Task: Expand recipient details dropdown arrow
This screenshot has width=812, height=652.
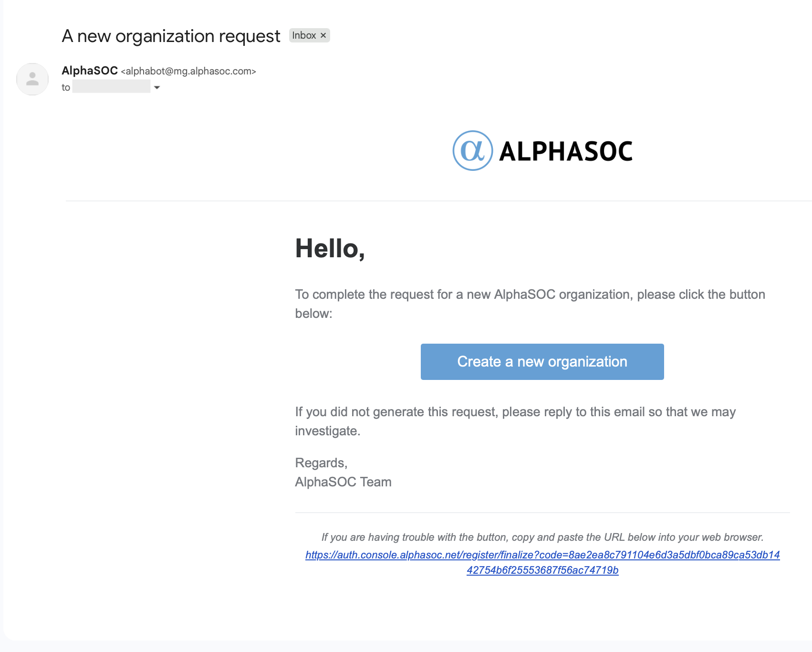Action: [157, 87]
